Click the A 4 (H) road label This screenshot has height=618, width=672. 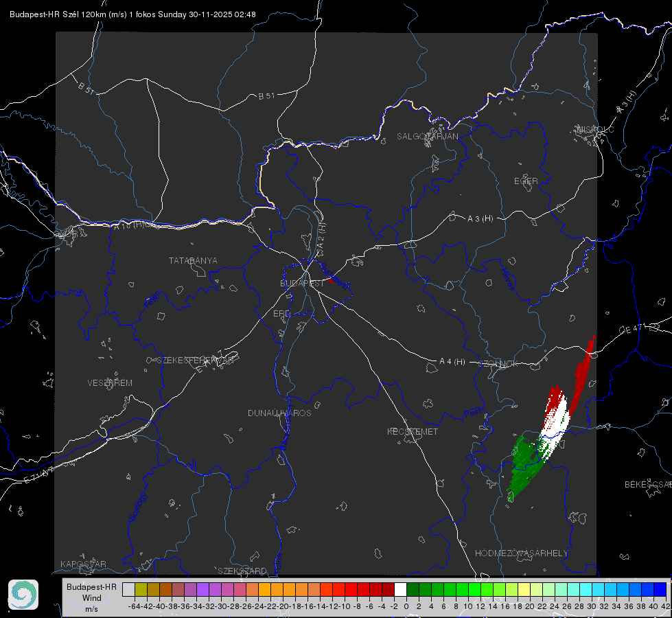[x=452, y=362]
